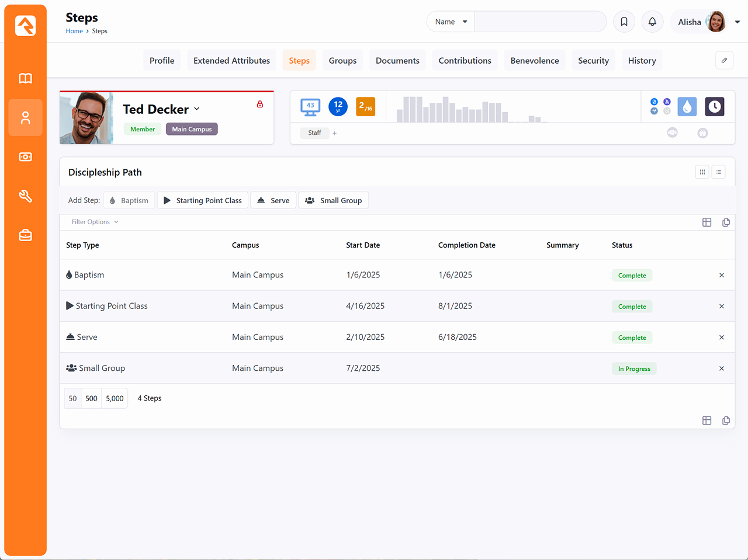Viewport: 748px width, 560px height.
Task: Open notifications bell icon
Action: click(652, 22)
